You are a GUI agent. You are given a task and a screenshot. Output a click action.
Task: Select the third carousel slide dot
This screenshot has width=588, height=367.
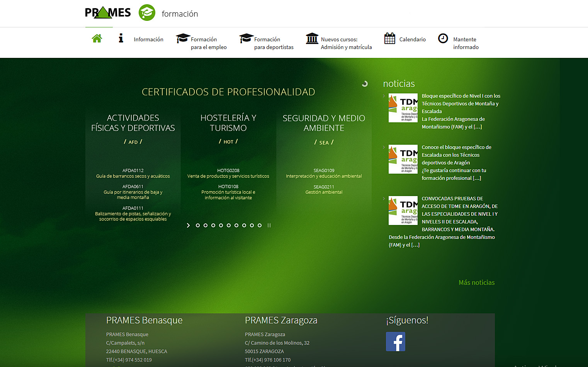coord(213,225)
